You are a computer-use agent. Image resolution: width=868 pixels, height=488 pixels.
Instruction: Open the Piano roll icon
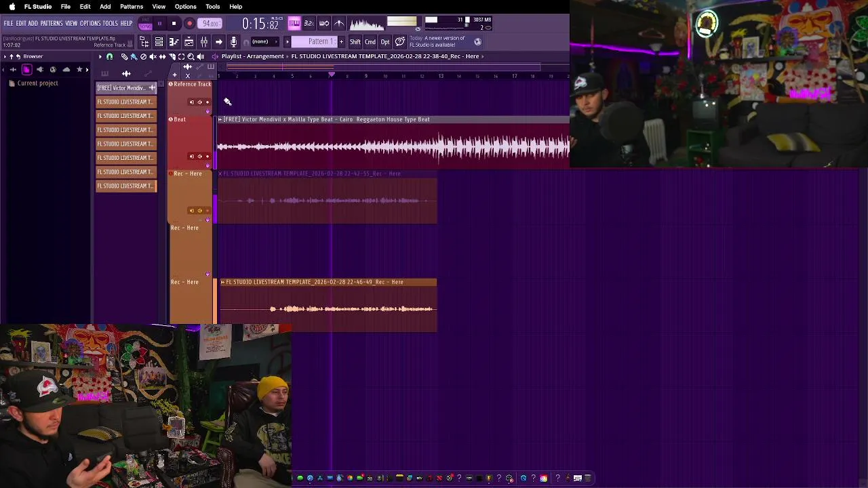(x=174, y=42)
